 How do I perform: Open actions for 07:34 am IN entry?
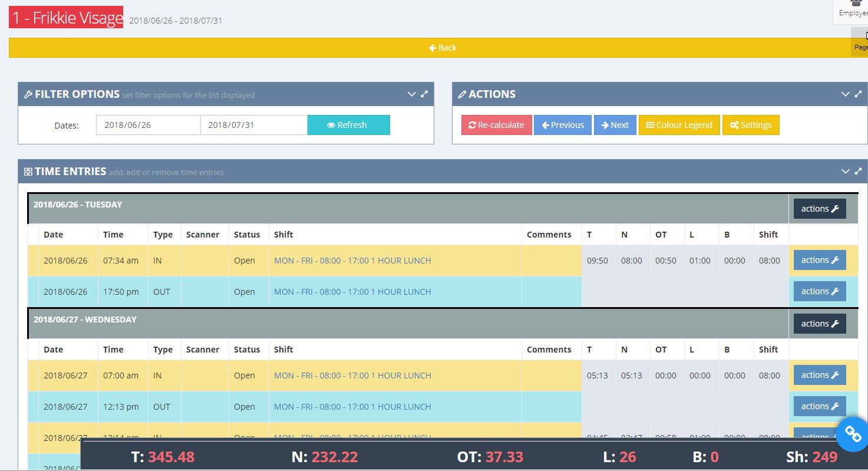(x=819, y=260)
